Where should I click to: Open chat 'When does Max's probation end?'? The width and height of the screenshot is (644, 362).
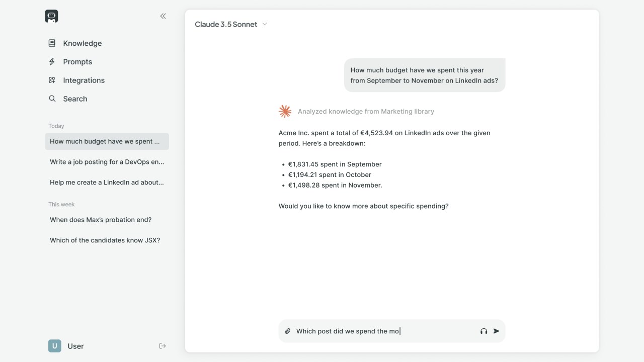[107, 220]
